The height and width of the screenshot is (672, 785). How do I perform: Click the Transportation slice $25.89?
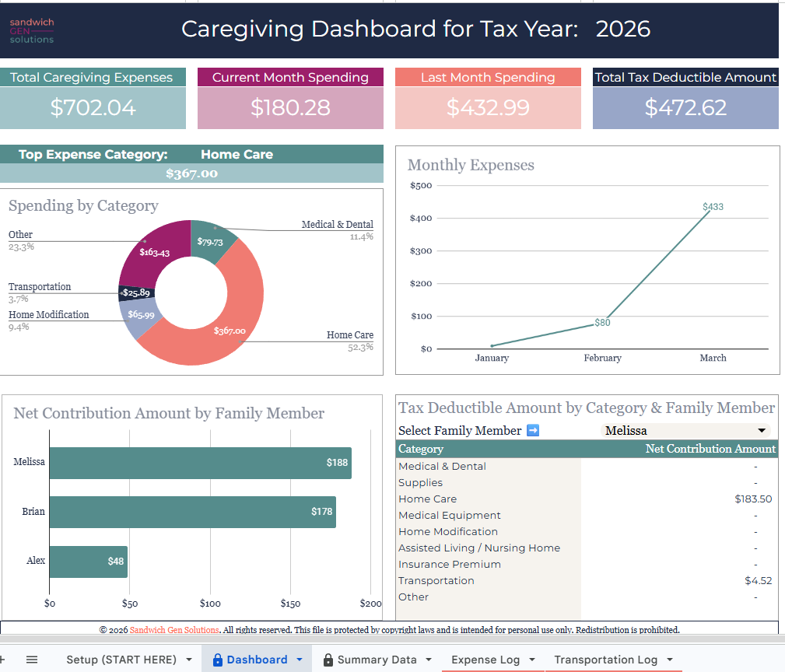(136, 292)
